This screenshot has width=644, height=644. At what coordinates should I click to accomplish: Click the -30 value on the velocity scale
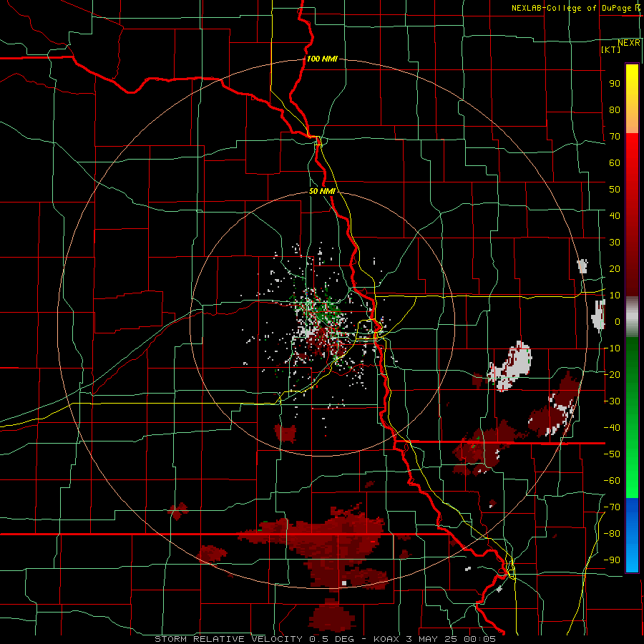[x=612, y=401]
